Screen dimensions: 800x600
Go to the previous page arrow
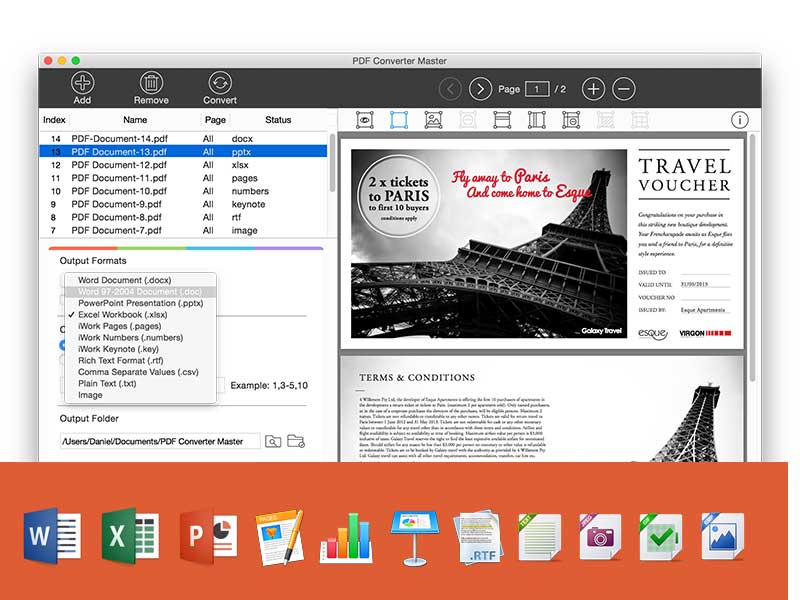[x=450, y=89]
